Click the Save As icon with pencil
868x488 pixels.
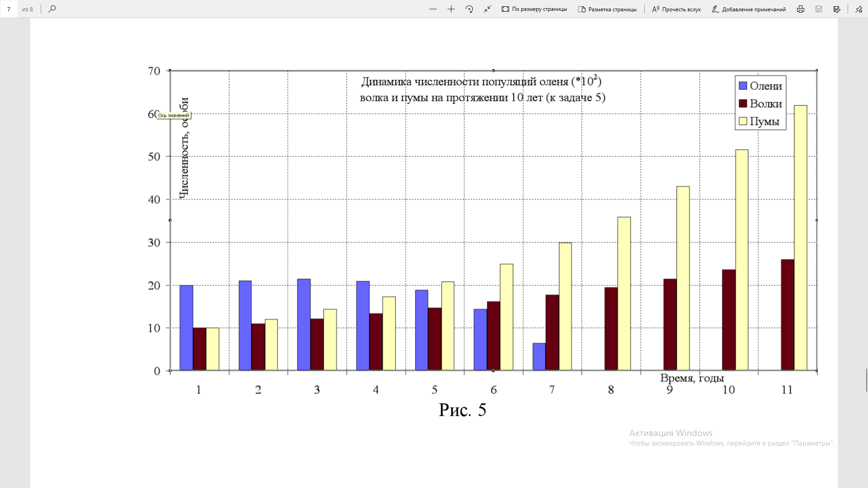click(x=837, y=9)
